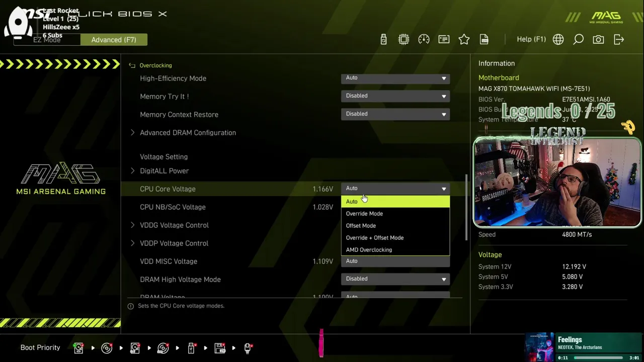The image size is (644, 362).
Task: Click the Boot Priority label
Action: point(40,347)
